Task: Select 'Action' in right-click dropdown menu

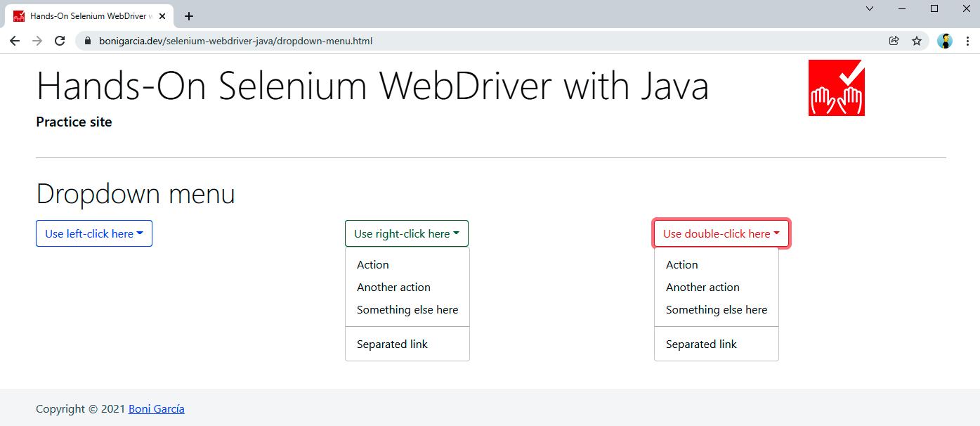Action: [373, 265]
